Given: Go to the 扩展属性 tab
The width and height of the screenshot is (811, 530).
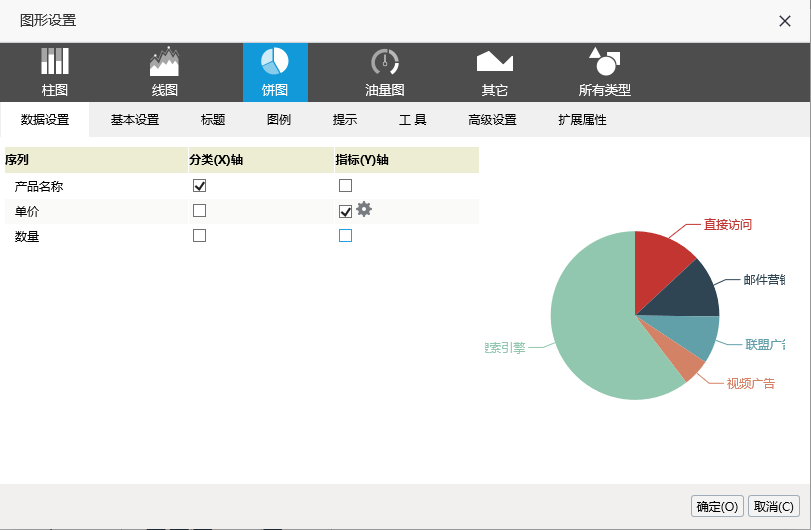Looking at the screenshot, I should [582, 120].
